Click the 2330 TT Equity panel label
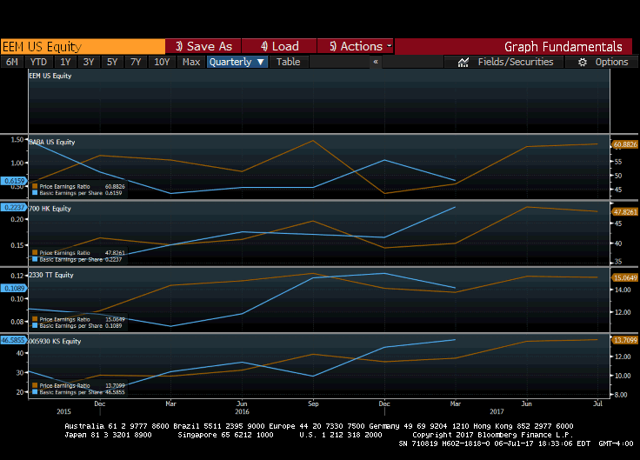 click(51, 275)
